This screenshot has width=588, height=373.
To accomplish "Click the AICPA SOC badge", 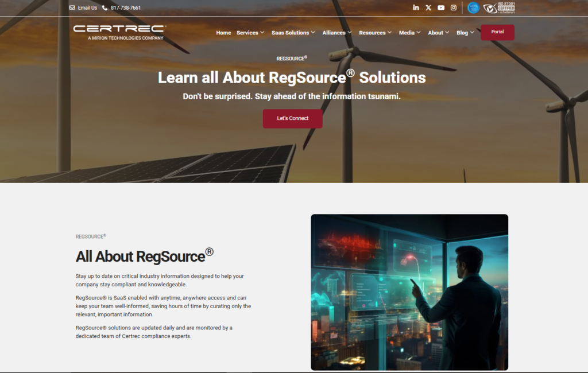I will pyautogui.click(x=473, y=7).
